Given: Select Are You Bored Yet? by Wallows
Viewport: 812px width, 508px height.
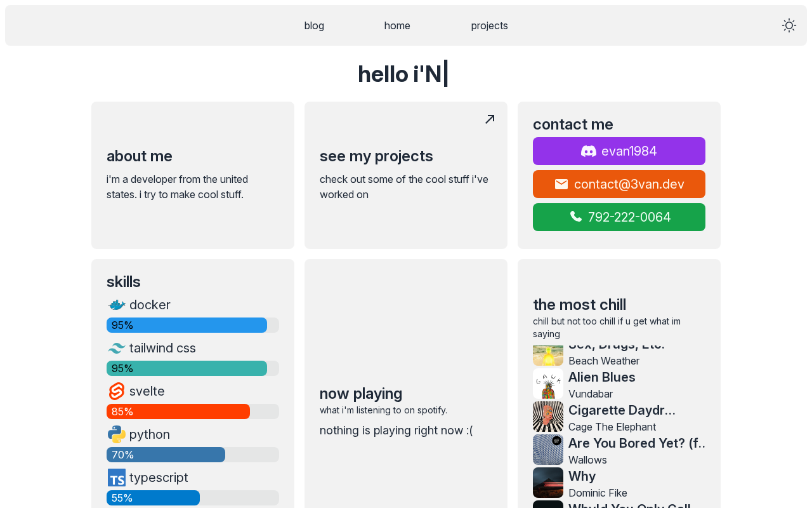Looking at the screenshot, I should click(x=636, y=443).
